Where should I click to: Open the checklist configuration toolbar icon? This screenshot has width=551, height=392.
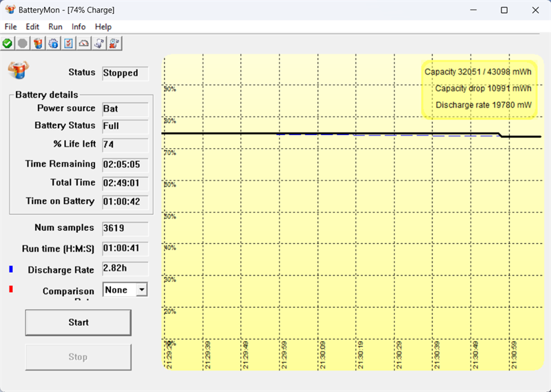[x=68, y=43]
